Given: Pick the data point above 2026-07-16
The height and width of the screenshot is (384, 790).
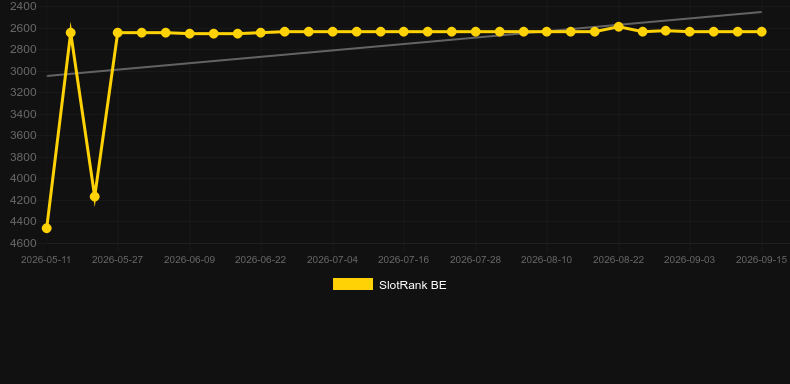Looking at the screenshot, I should tap(404, 32).
